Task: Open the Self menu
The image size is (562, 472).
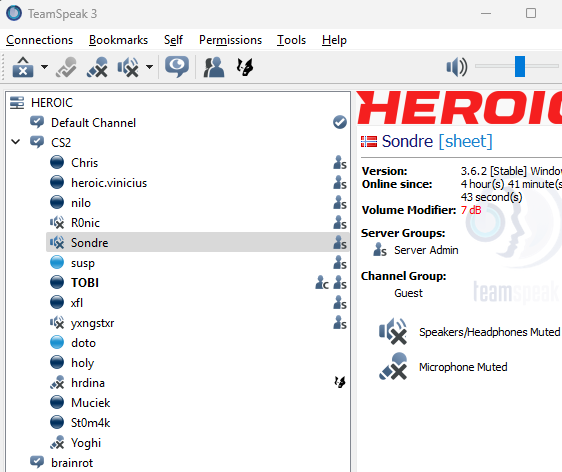Action: click(173, 40)
